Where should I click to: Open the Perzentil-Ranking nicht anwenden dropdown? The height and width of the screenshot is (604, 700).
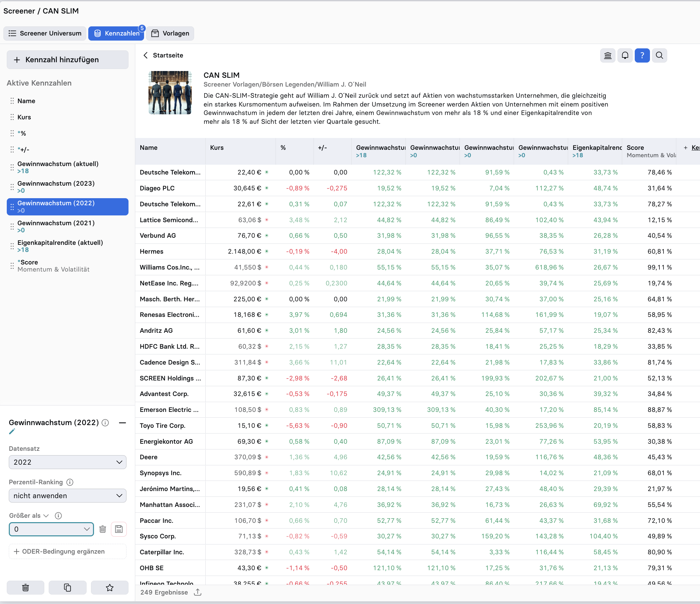pyautogui.click(x=68, y=496)
